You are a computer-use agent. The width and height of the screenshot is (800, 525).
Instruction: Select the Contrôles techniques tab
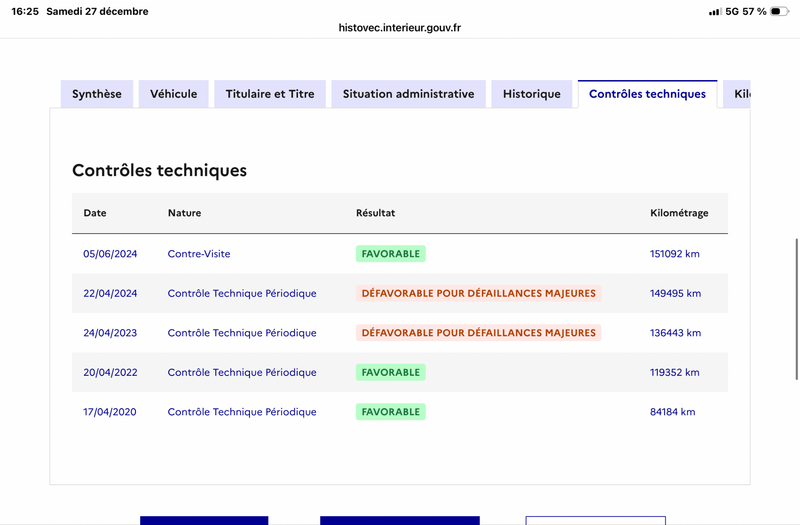pyautogui.click(x=647, y=94)
